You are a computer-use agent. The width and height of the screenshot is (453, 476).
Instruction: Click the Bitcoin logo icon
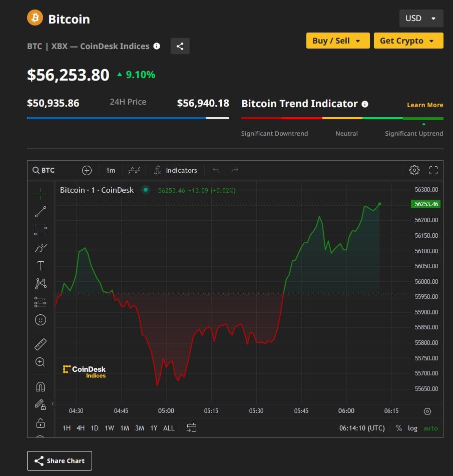35,18
